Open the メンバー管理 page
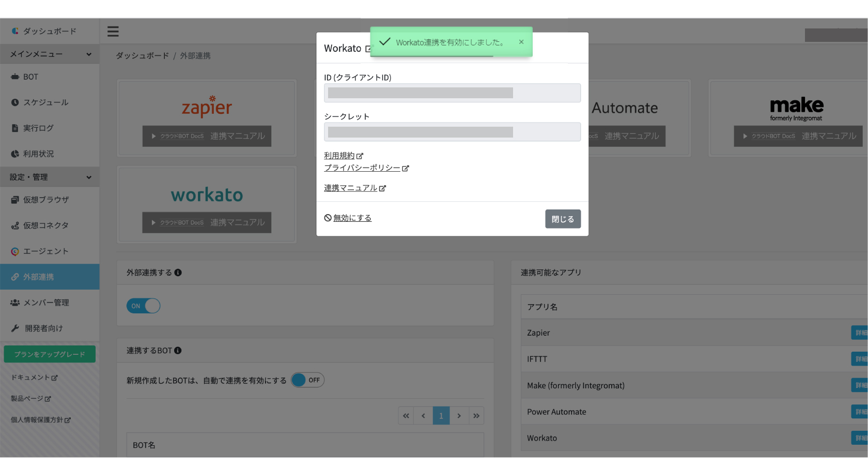Screen dimensions: 868x468 pyautogui.click(x=50, y=303)
